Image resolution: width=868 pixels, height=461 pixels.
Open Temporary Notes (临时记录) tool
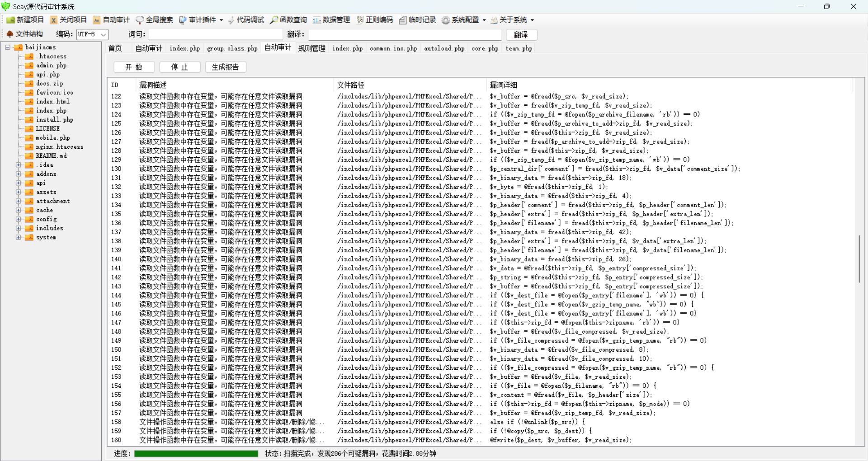coord(417,20)
